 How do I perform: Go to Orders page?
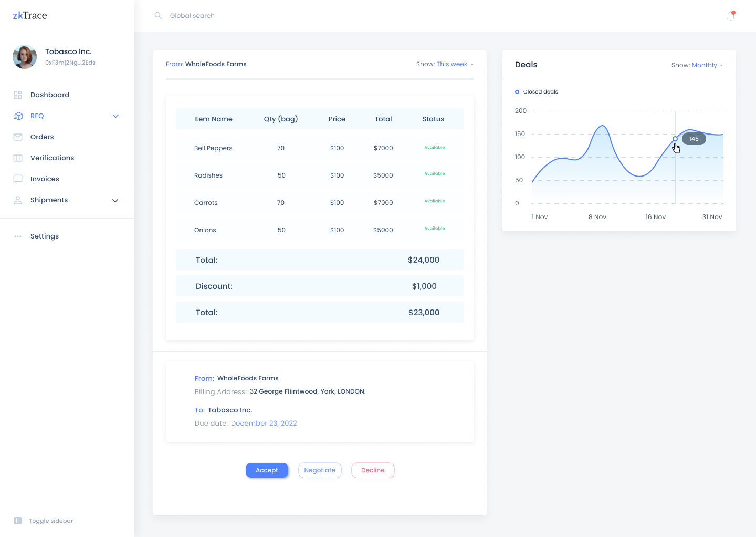[x=42, y=137]
